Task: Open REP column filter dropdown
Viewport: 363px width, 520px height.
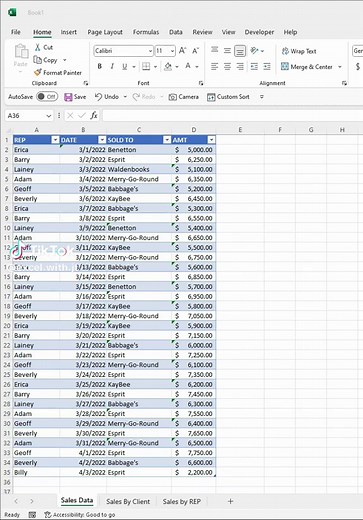Action: [55, 140]
